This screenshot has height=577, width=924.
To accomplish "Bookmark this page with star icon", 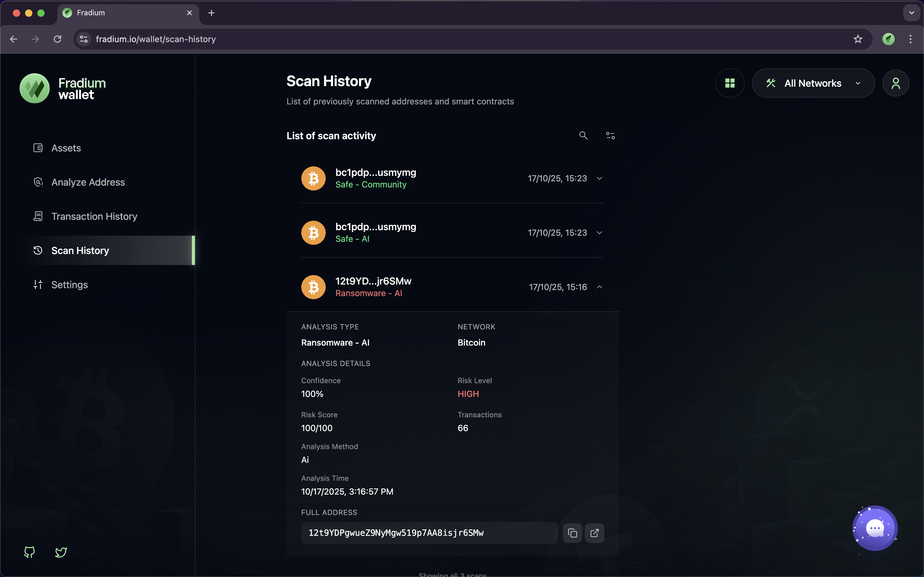I will click(858, 39).
